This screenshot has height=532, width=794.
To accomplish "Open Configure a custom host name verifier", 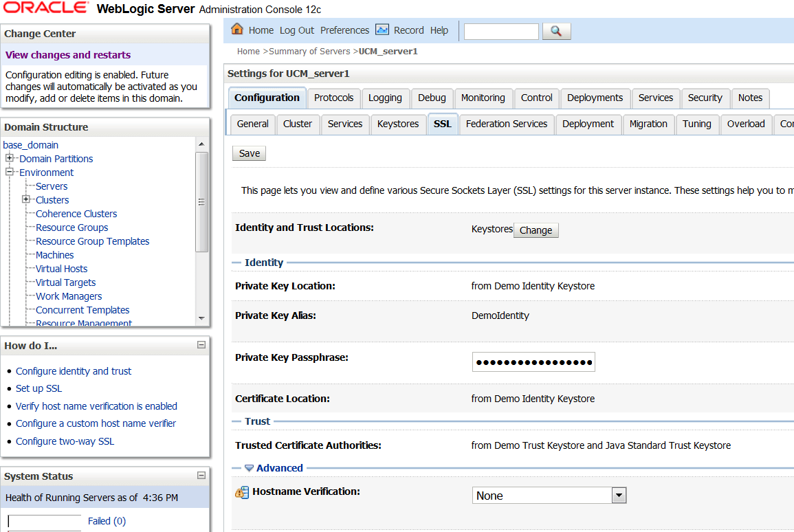I will 96,423.
